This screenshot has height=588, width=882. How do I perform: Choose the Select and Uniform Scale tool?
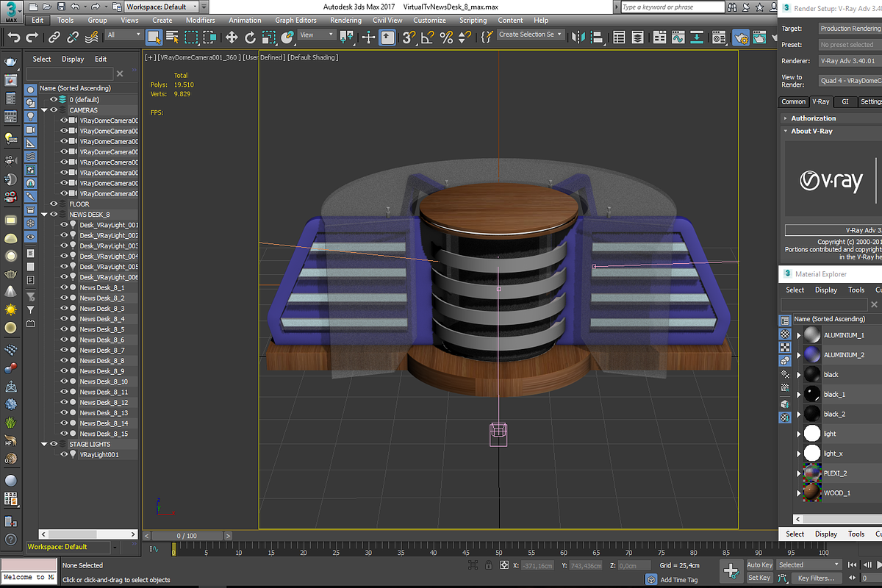tap(268, 37)
